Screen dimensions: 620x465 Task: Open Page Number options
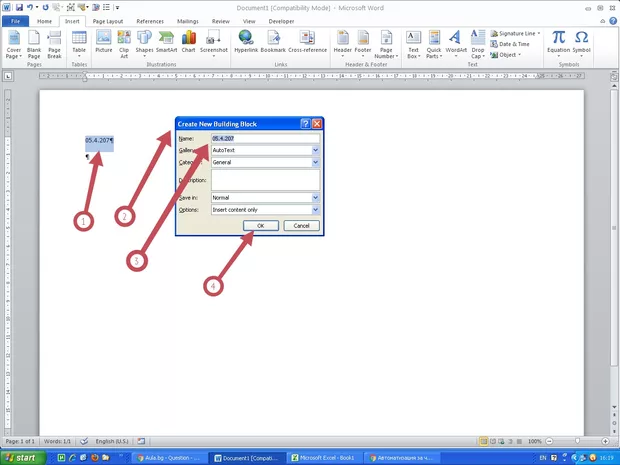[386, 44]
